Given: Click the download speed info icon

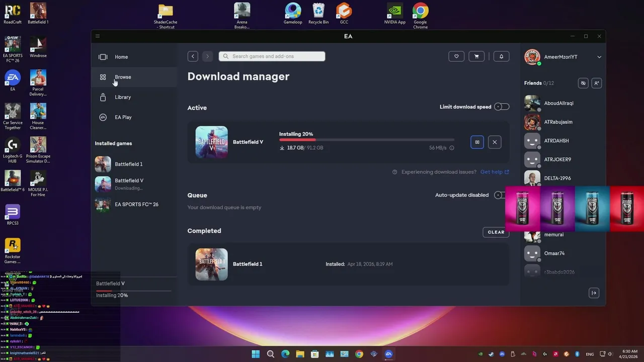Looking at the screenshot, I should tap(452, 148).
